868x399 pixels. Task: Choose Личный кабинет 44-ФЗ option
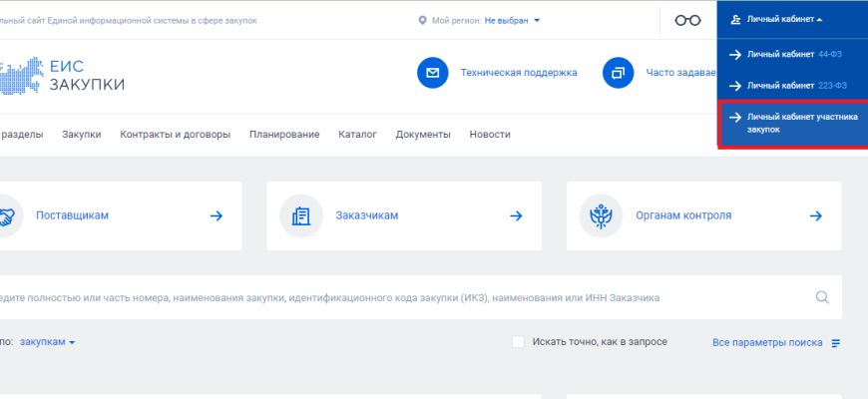[x=788, y=55]
